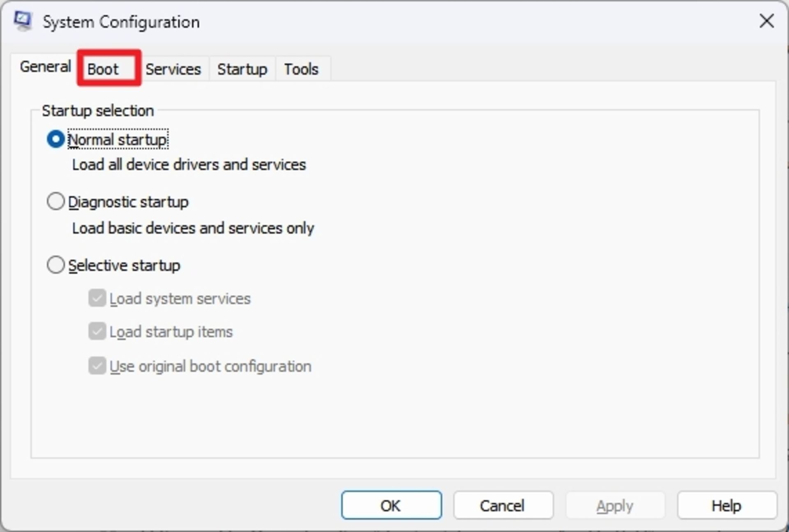Toggle the Load system services checkbox
This screenshot has height=532, width=789.
click(97, 298)
